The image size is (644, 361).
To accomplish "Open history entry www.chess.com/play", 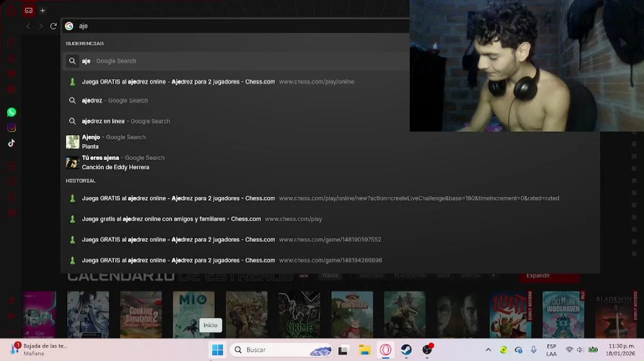I will point(330,219).
